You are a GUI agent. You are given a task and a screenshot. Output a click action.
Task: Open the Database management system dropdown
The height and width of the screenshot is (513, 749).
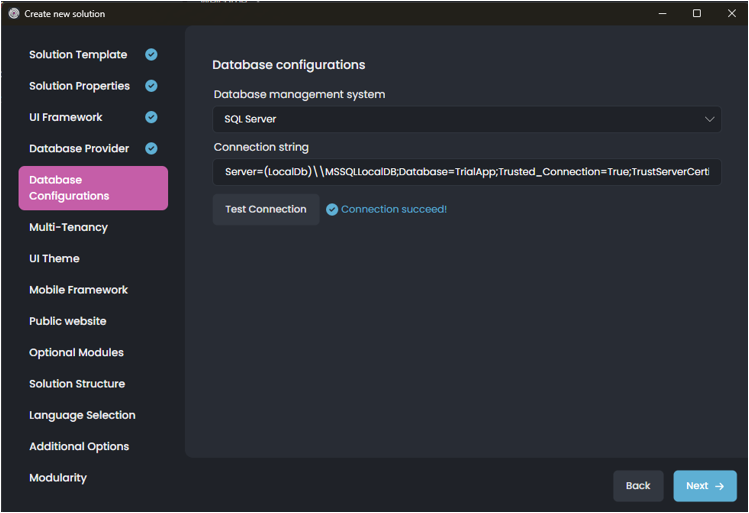(x=466, y=119)
